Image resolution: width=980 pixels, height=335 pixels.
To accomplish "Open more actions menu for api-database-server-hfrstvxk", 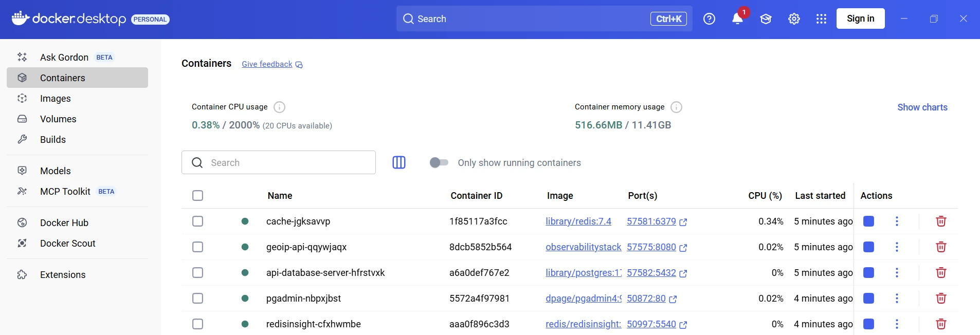I will click(897, 273).
